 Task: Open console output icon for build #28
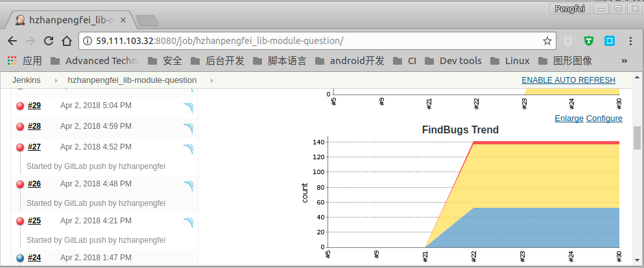coord(189,128)
